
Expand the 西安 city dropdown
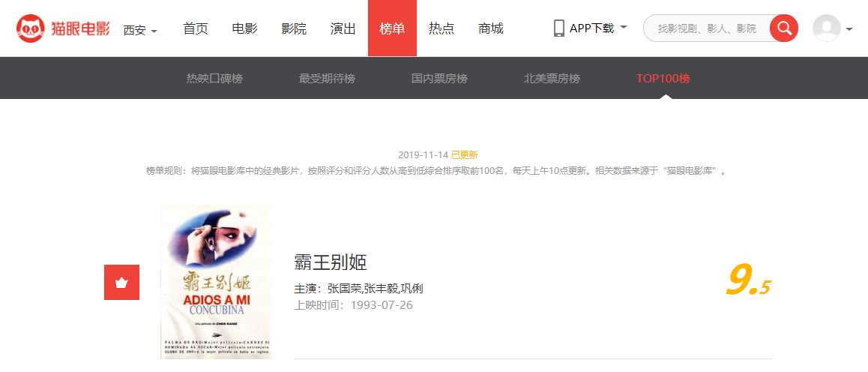(140, 30)
